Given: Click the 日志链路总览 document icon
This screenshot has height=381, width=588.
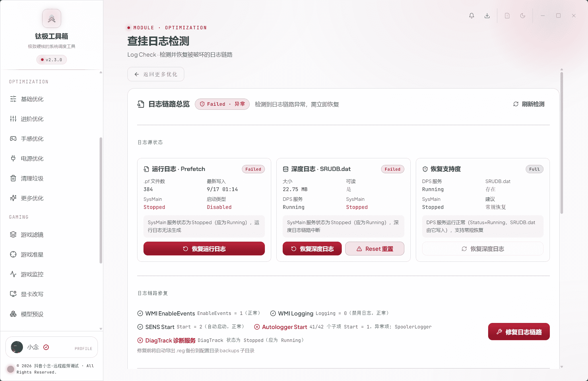Looking at the screenshot, I should point(141,104).
